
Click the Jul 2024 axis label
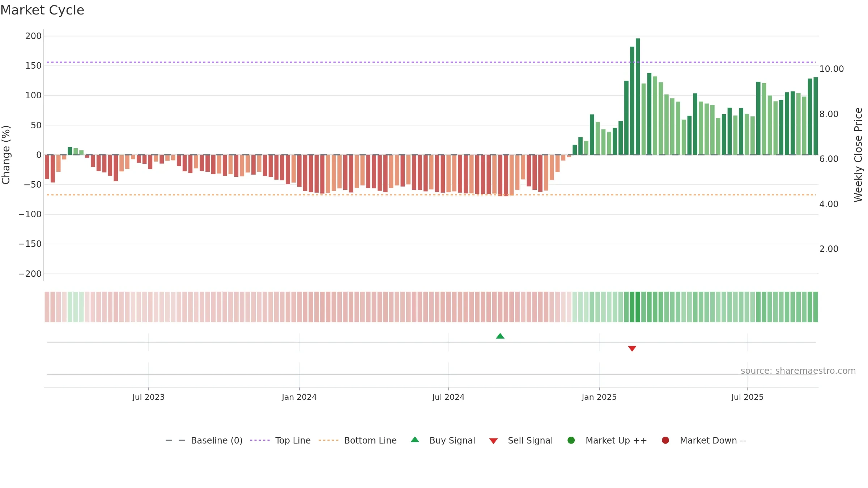[x=448, y=397]
